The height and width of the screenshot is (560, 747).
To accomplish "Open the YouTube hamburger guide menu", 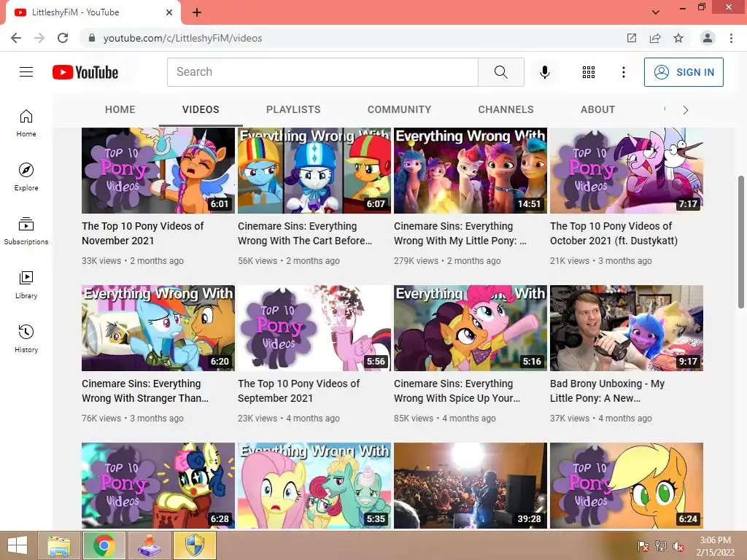I will coord(26,72).
